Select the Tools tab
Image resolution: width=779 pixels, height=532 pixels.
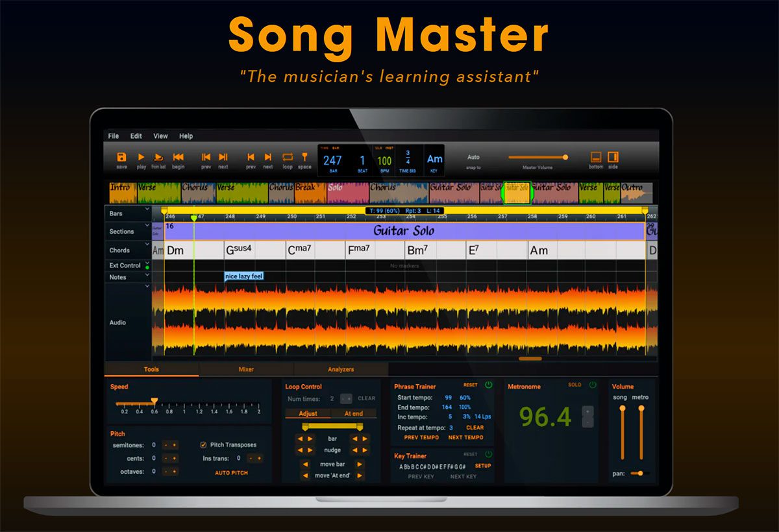[x=151, y=369]
